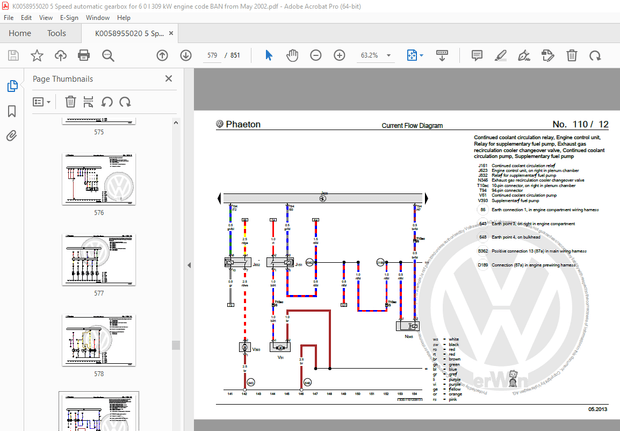620x431 pixels.
Task: Go to previous page arrow
Action: point(162,55)
